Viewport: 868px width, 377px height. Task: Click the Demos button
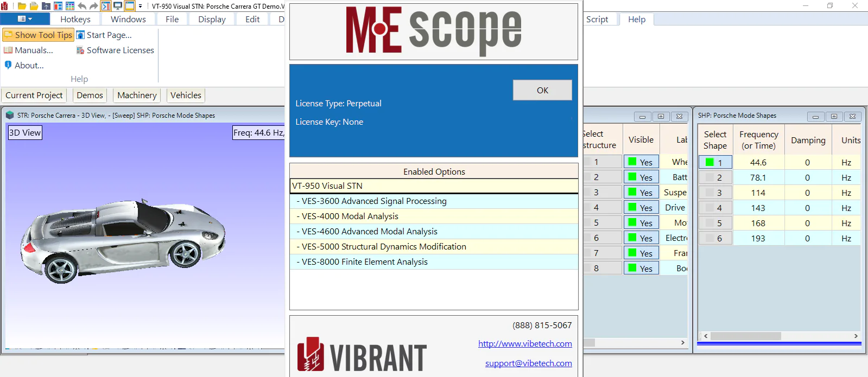90,95
